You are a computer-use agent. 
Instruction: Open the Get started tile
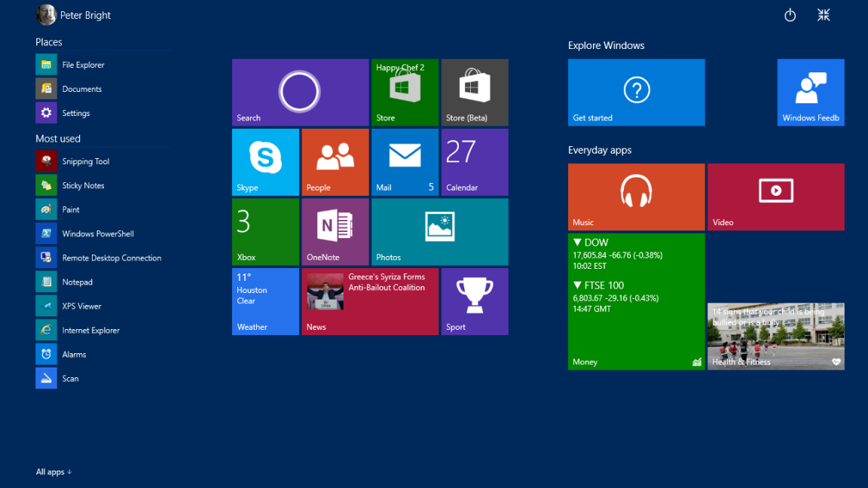coord(636,93)
